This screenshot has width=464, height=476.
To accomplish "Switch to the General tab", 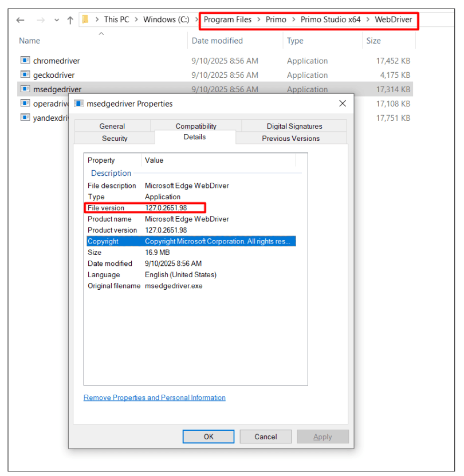I will tap(112, 126).
